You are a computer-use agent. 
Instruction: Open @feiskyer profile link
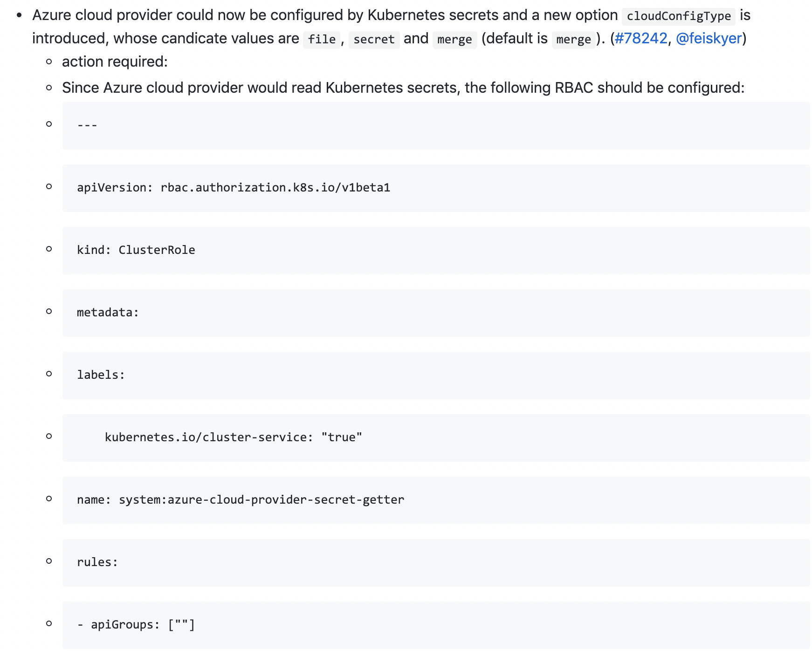pos(709,38)
